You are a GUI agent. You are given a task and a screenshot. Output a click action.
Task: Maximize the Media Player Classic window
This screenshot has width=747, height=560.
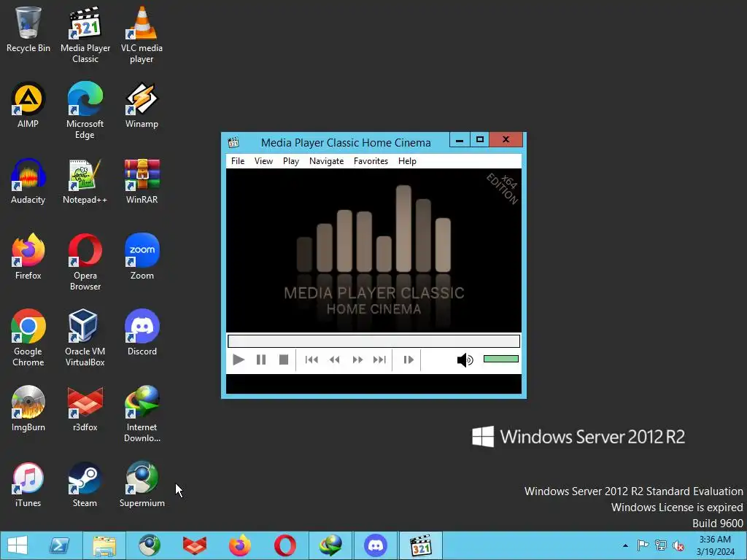point(480,140)
